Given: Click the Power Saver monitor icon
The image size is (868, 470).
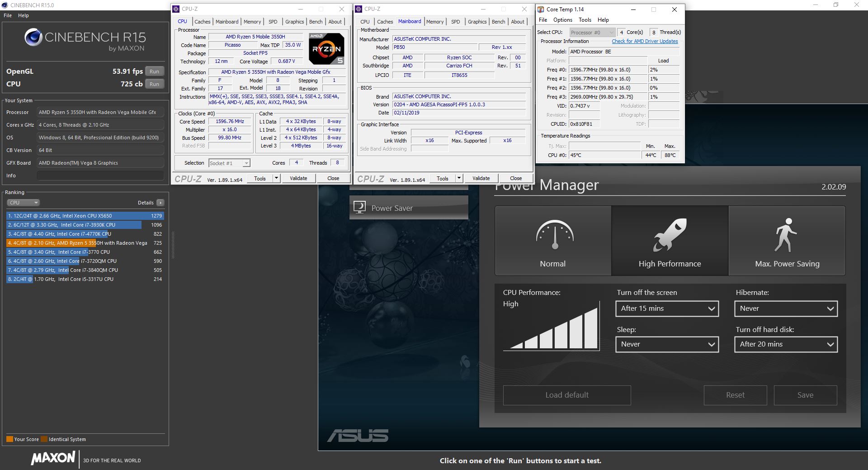Looking at the screenshot, I should tap(360, 208).
